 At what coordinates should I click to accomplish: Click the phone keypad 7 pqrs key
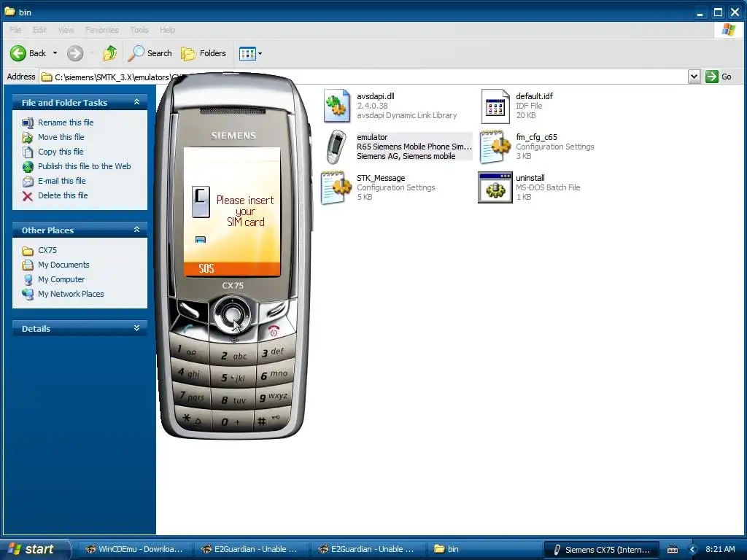click(192, 396)
